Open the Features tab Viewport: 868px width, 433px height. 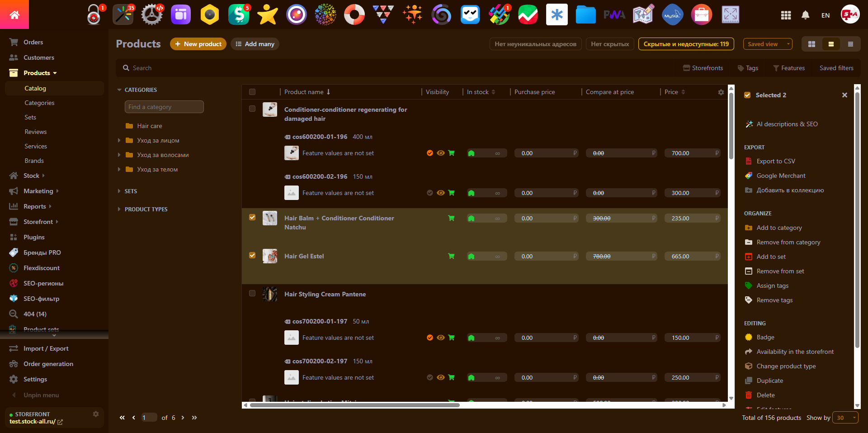tap(789, 68)
